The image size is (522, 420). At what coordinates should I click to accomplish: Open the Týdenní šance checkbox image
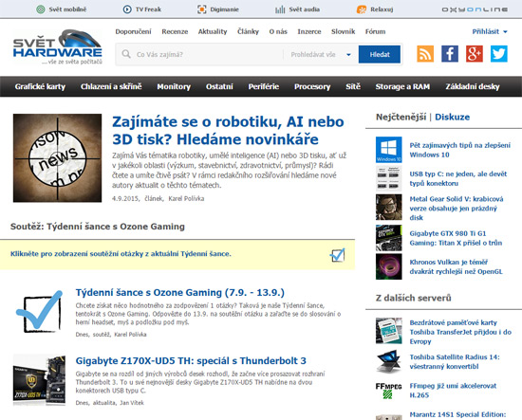39,312
